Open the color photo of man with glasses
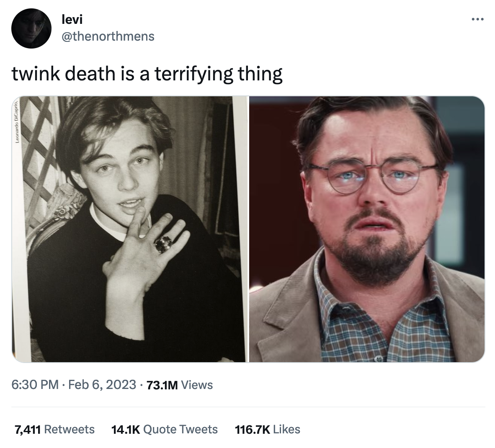The image size is (495, 448). [x=367, y=229]
